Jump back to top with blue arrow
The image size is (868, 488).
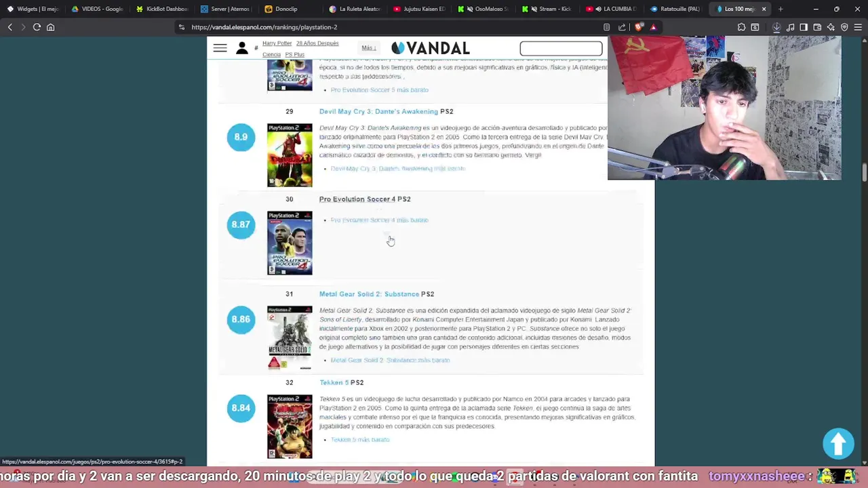pyautogui.click(x=838, y=443)
